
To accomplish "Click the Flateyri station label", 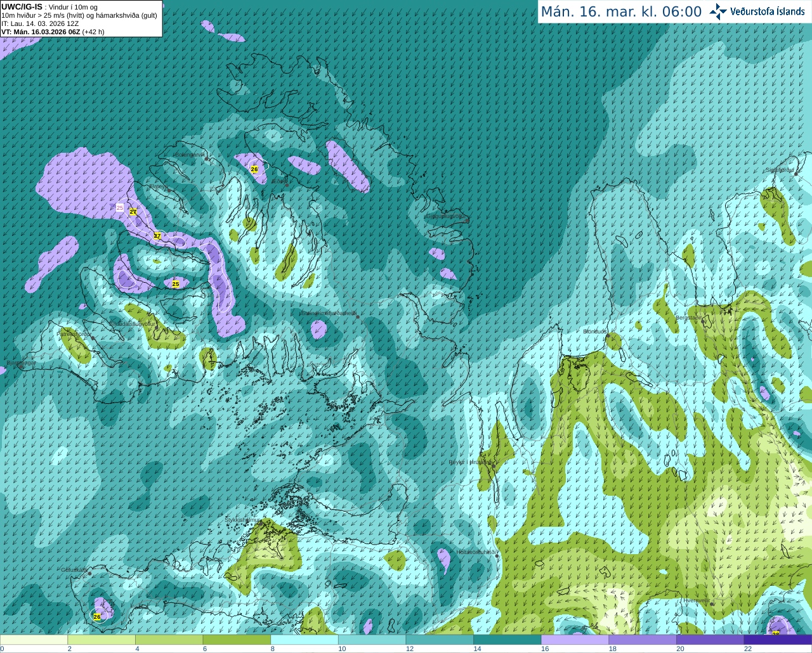I will pos(158,186).
